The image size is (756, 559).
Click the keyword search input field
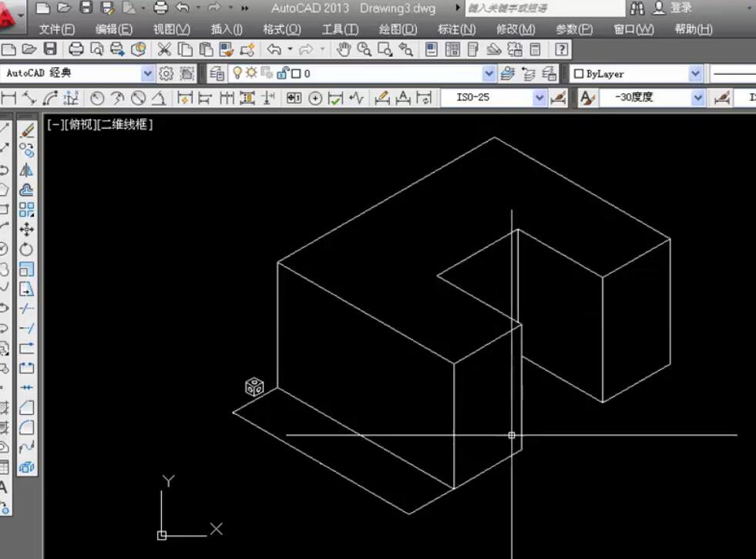coord(545,8)
